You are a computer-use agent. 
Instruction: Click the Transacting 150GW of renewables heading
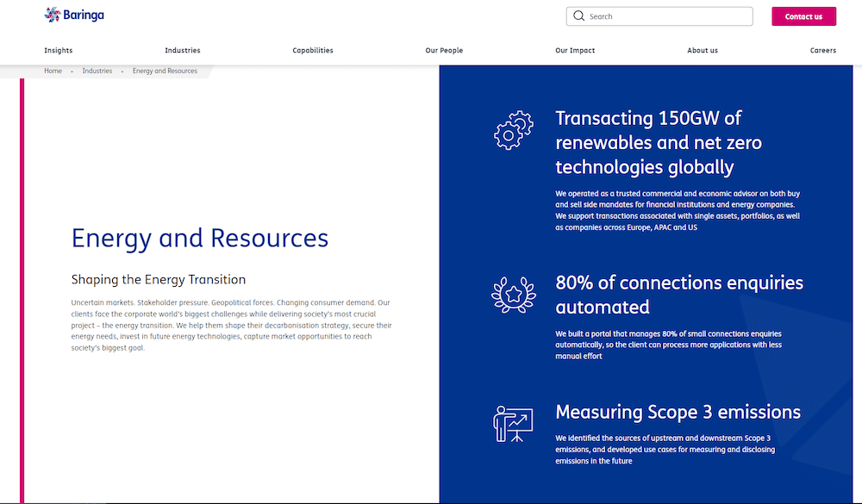tap(659, 142)
